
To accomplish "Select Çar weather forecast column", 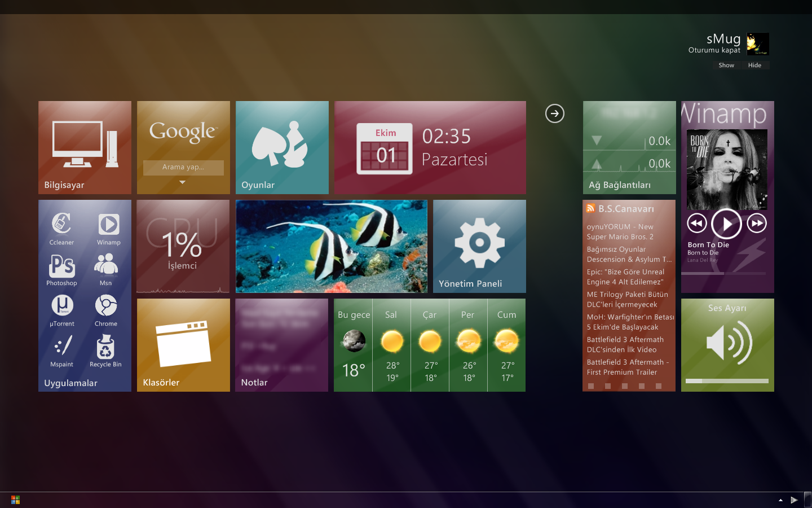I will [430, 345].
